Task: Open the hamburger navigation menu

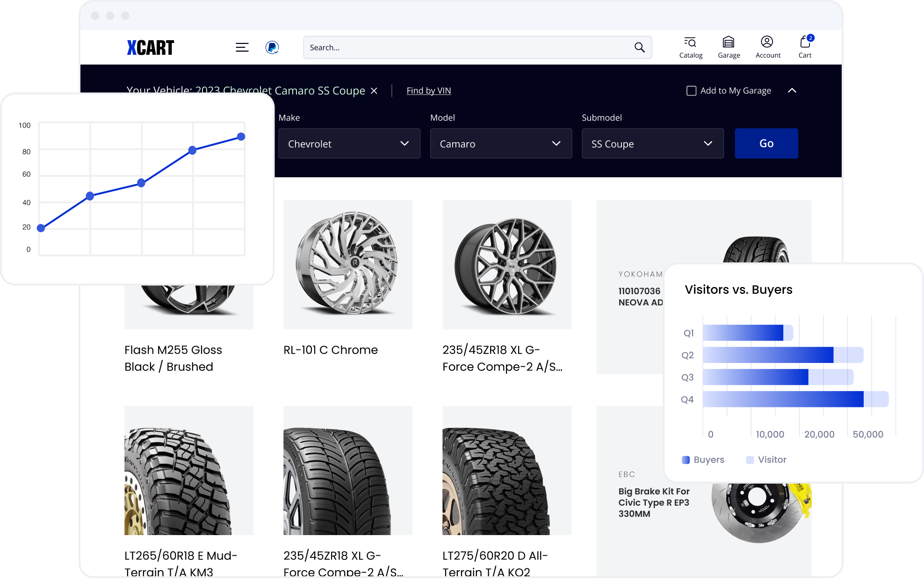Action: click(242, 47)
